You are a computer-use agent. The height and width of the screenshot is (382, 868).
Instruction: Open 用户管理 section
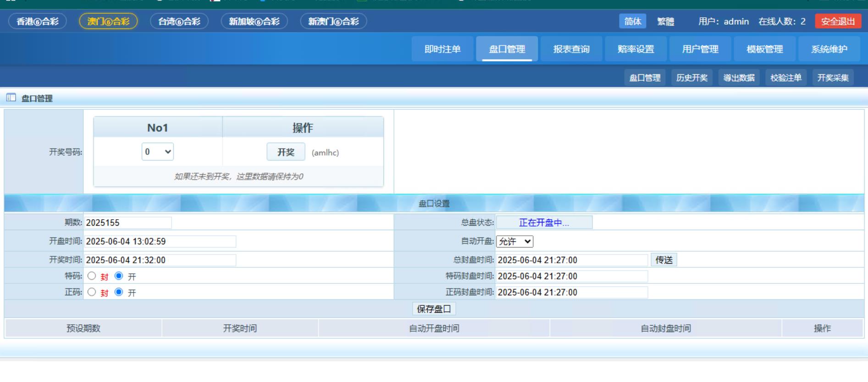coord(700,49)
